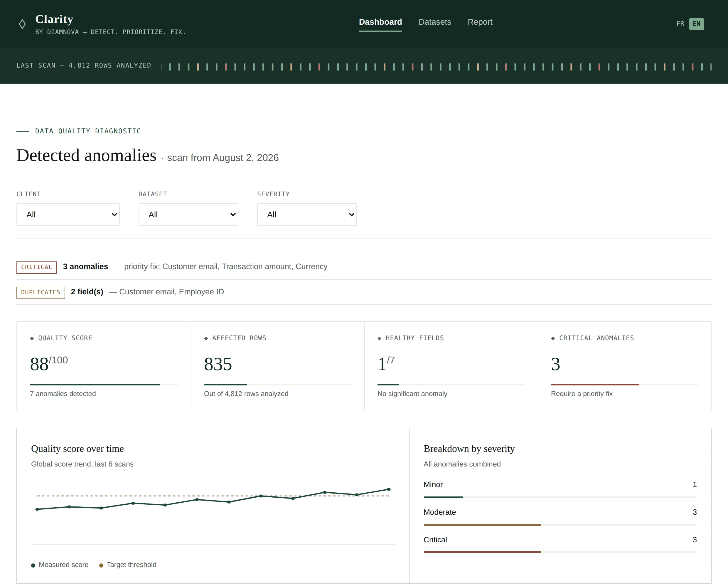The image size is (728, 584).
Task: Click the Critical Anomalies diamond bullet icon
Action: pos(553,338)
